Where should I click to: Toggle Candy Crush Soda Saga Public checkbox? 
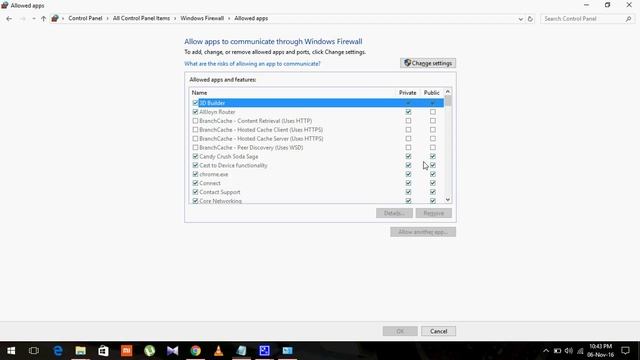(x=433, y=156)
